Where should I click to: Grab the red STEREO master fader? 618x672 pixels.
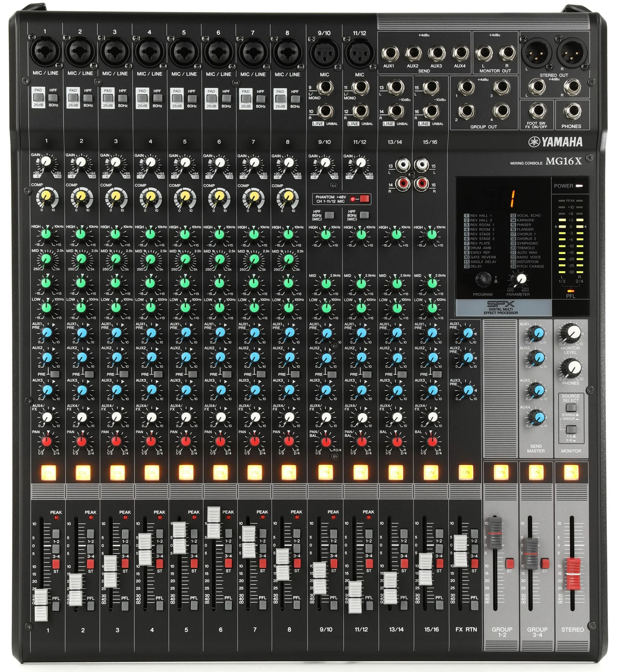point(571,573)
